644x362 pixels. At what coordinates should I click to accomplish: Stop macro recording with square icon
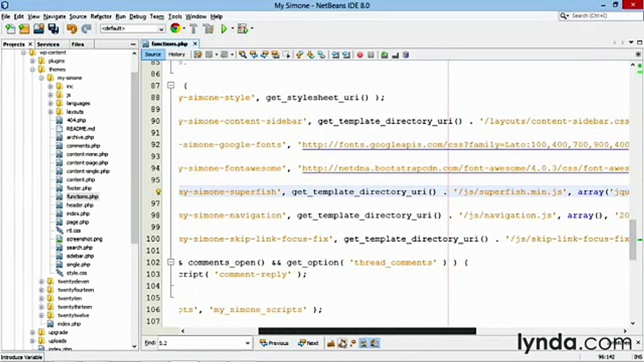tap(371, 55)
